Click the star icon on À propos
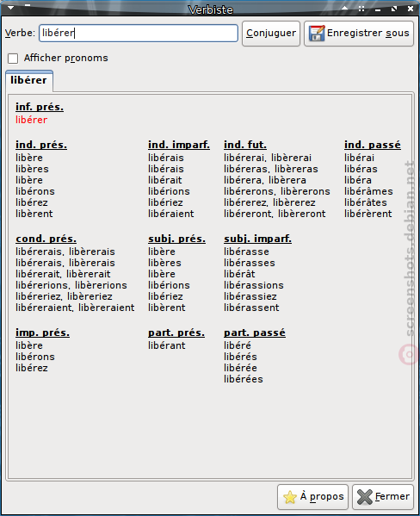The height and width of the screenshot is (516, 420). pyautogui.click(x=290, y=497)
